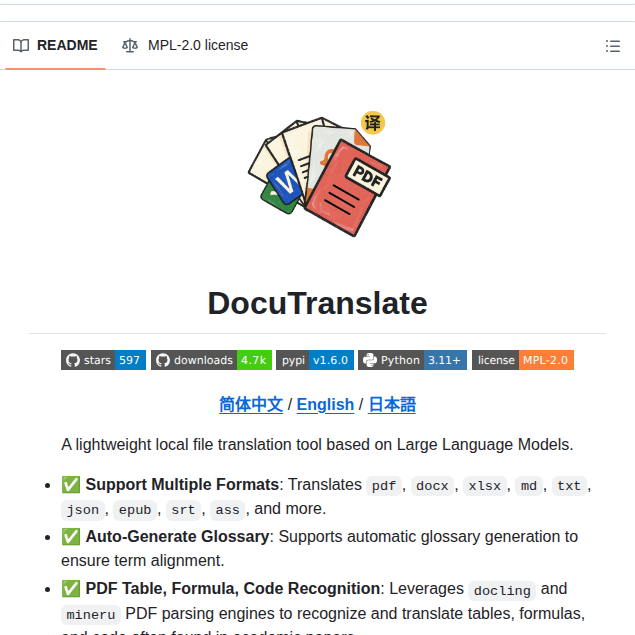Click the 'Support Multiple Formats' bold text
Image resolution: width=635 pixels, height=635 pixels.
point(182,485)
